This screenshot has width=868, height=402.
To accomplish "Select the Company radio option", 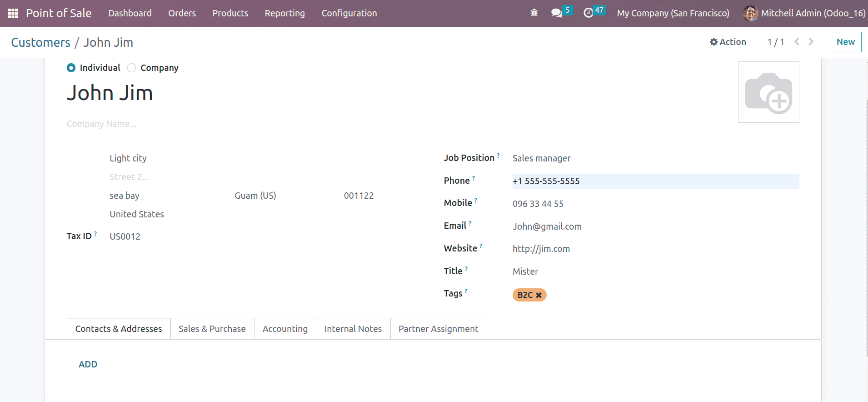I will (131, 68).
